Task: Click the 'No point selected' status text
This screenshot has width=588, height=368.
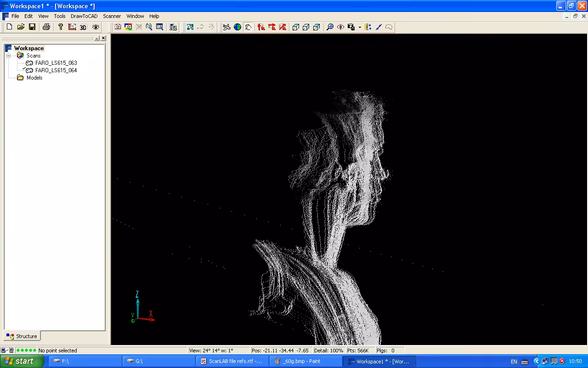Action: click(58, 351)
